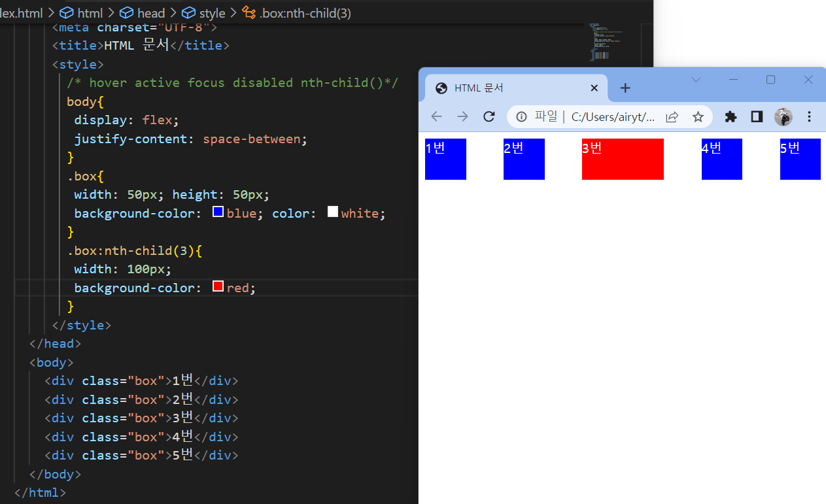Open the Chrome extensions puzzle icon
Image resolution: width=826 pixels, height=504 pixels.
(731, 116)
